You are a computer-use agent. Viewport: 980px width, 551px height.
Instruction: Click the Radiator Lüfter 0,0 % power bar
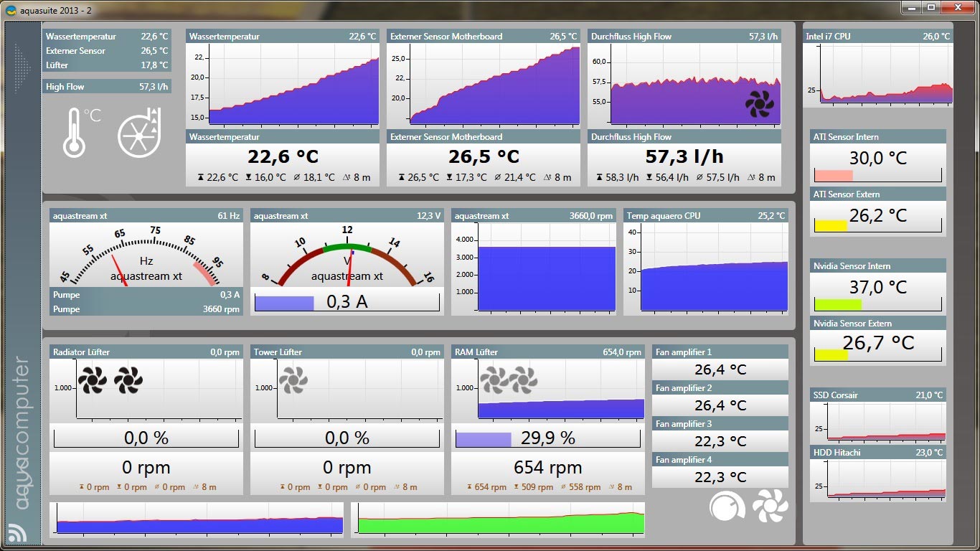coord(146,438)
